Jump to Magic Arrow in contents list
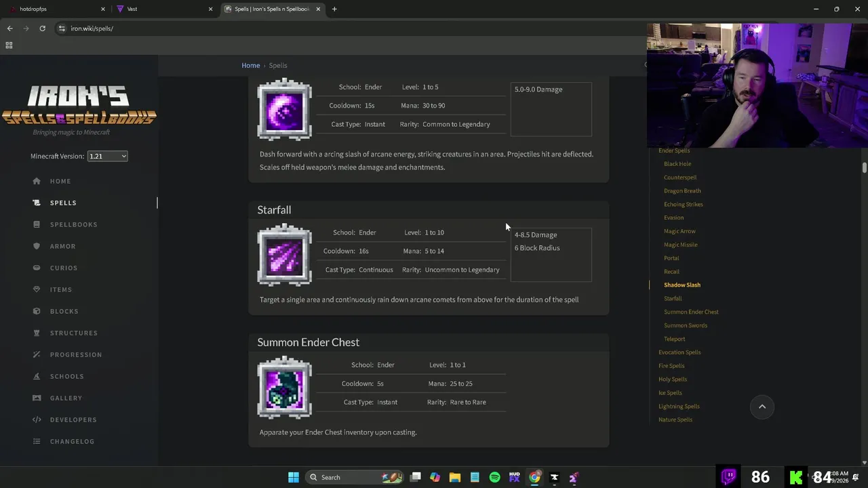 (679, 231)
